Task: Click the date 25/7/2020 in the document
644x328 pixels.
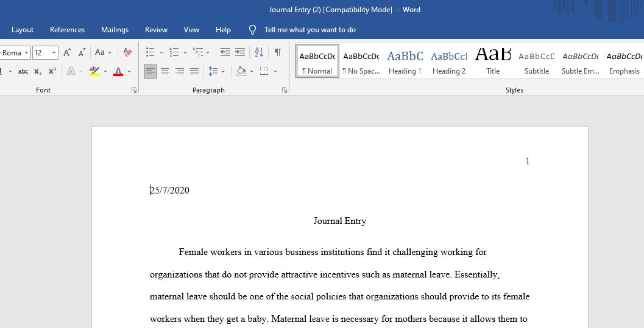Action: (169, 190)
